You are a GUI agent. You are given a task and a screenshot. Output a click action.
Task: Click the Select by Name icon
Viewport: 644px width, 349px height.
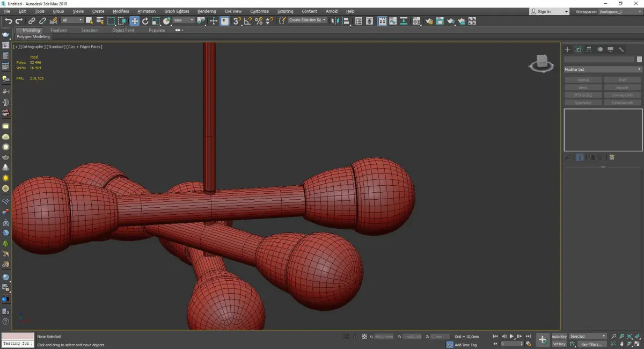tap(100, 21)
